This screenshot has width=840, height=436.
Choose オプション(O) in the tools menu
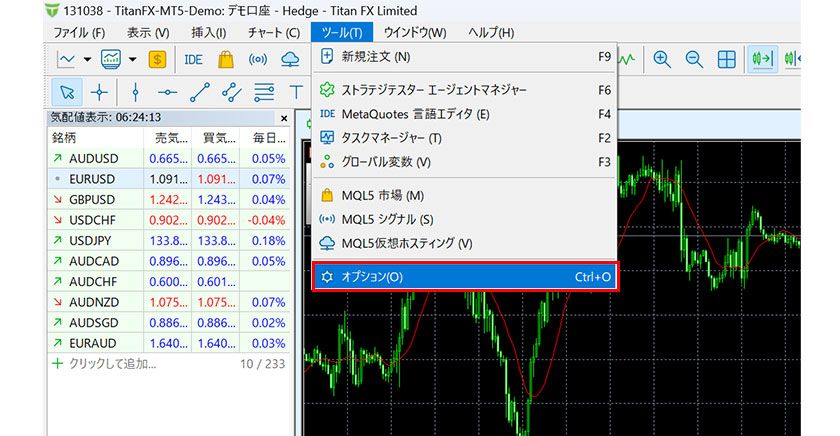coord(464,277)
